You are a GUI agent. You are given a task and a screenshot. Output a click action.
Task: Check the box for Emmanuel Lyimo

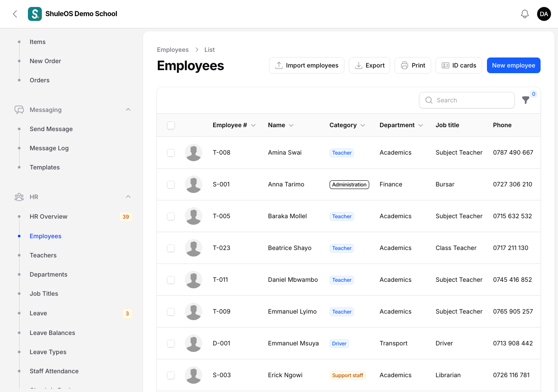click(x=171, y=312)
